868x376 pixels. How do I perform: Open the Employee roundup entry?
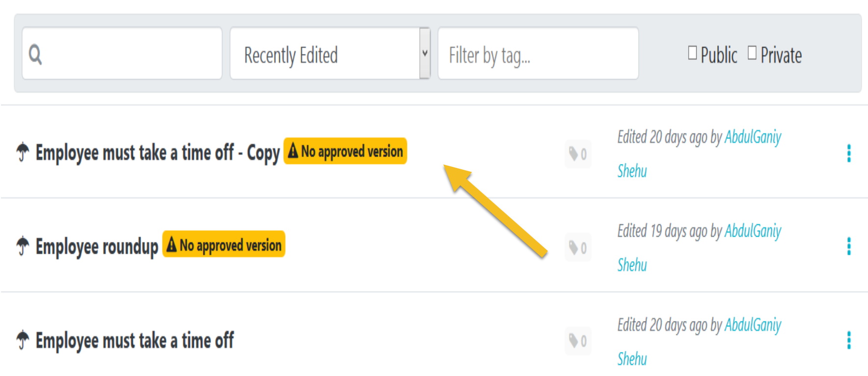coord(97,246)
